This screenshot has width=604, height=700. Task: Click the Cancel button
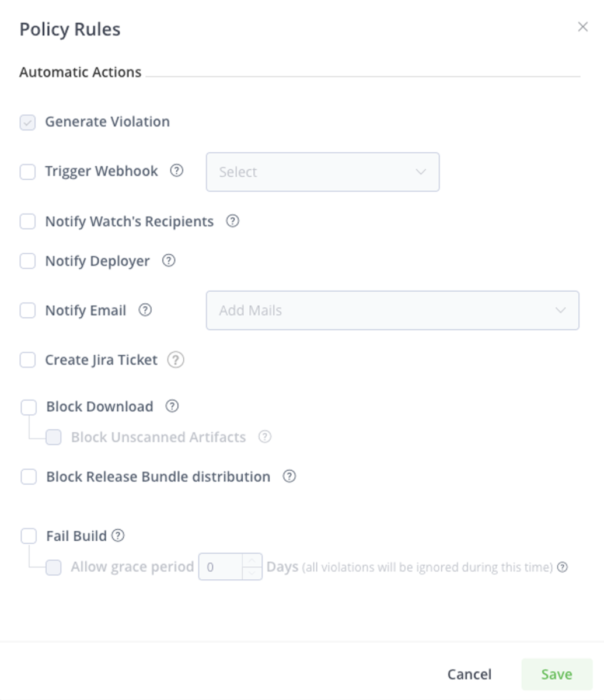point(469,674)
